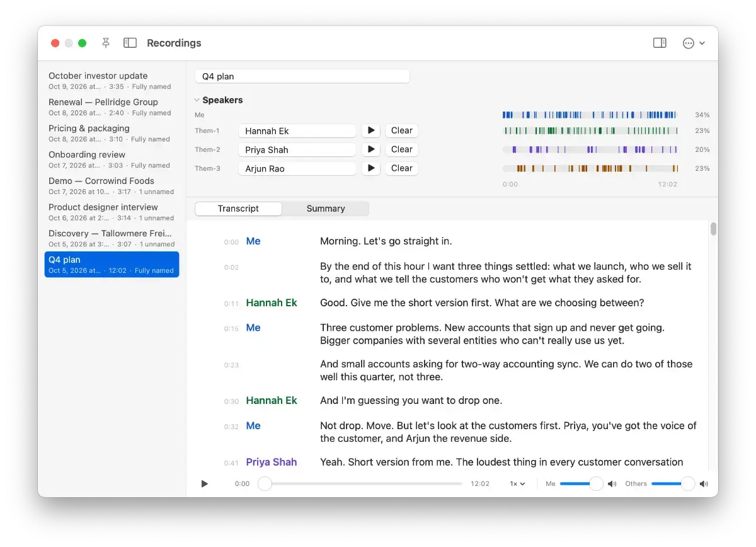The width and height of the screenshot is (756, 547).
Task: Click Arjun Rao's orange speaker timeline
Action: click(x=590, y=169)
